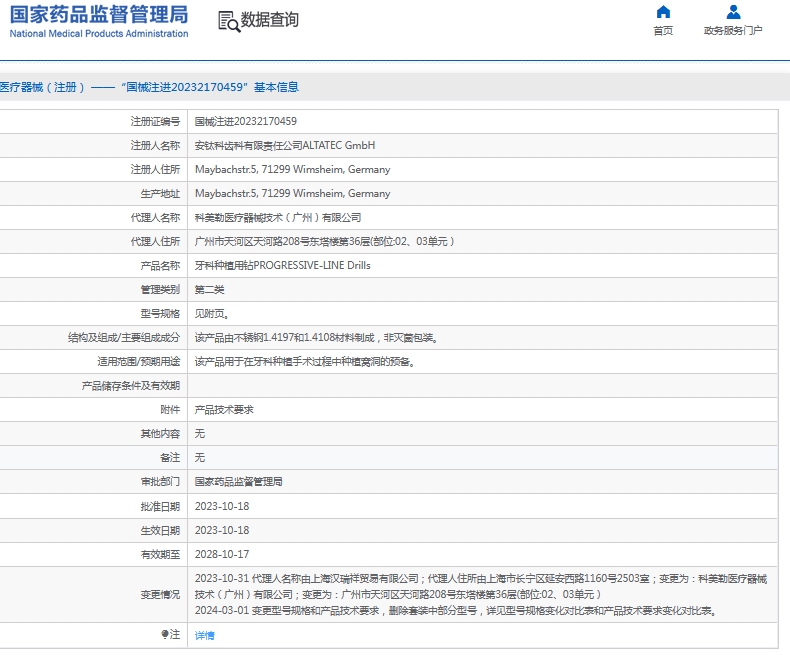This screenshot has height=655, width=790.
Task: Click product name PROGRESSIVE-LINE Drills value
Action: point(283,266)
